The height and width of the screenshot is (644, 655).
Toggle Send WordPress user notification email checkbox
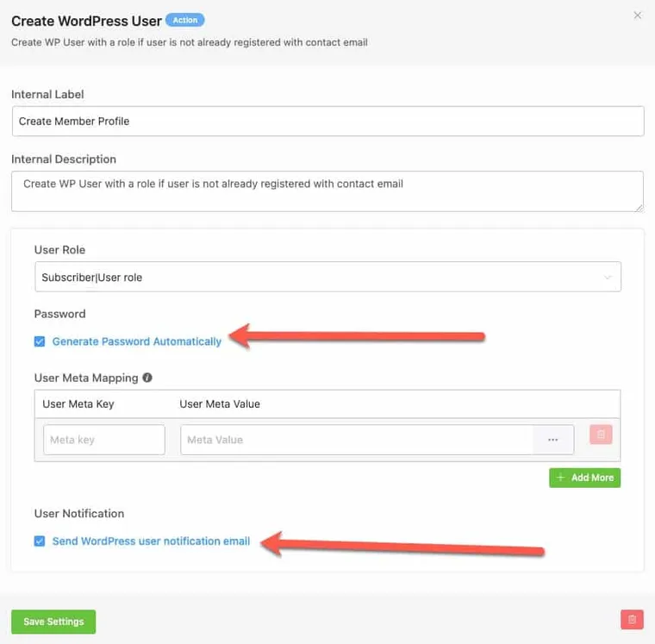[40, 541]
